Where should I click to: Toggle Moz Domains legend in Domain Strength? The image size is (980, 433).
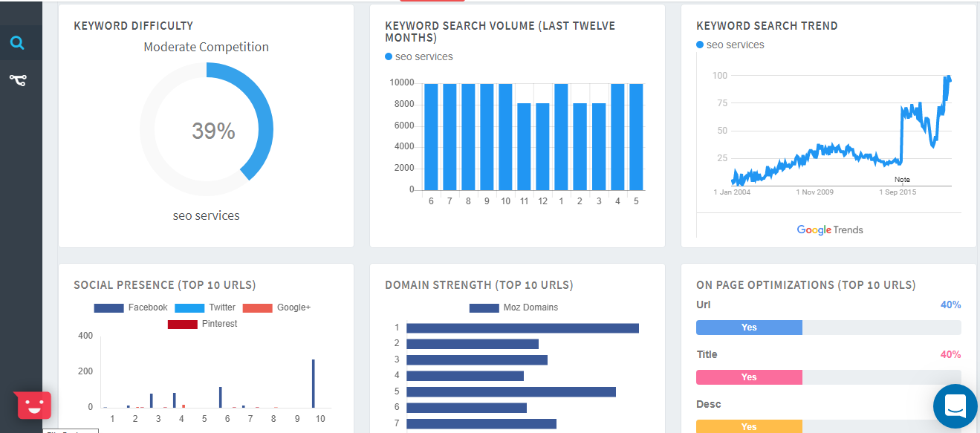513,307
